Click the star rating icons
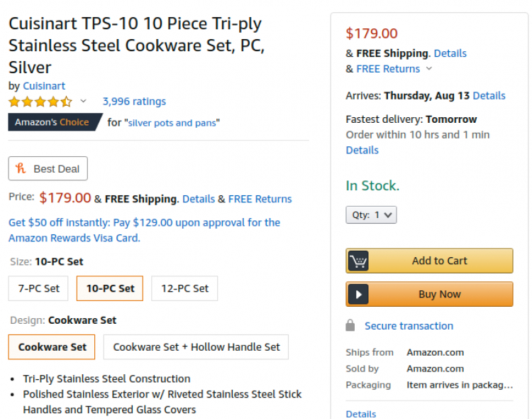This screenshot has width=532, height=419. [40, 102]
